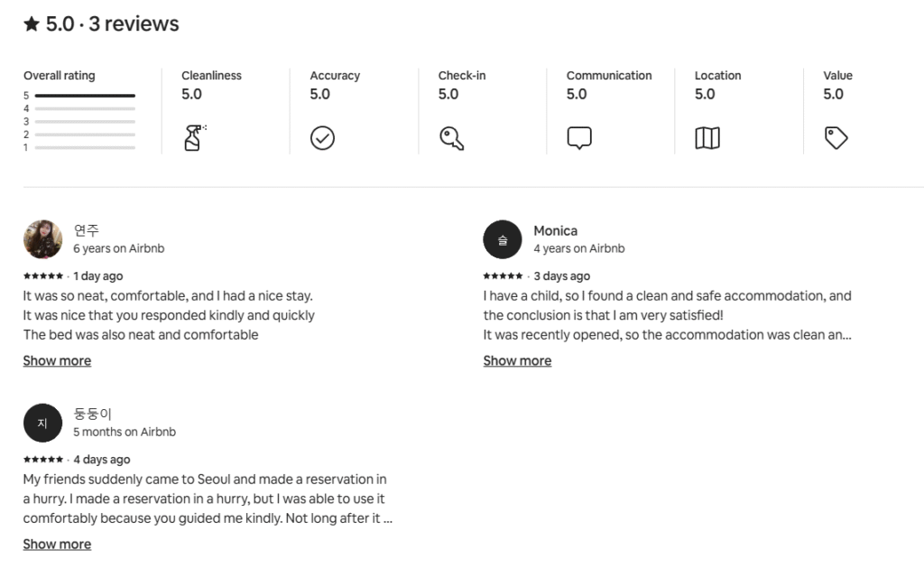Click the Accuracy checkmark circle icon
This screenshot has height=578, width=924.
[322, 138]
